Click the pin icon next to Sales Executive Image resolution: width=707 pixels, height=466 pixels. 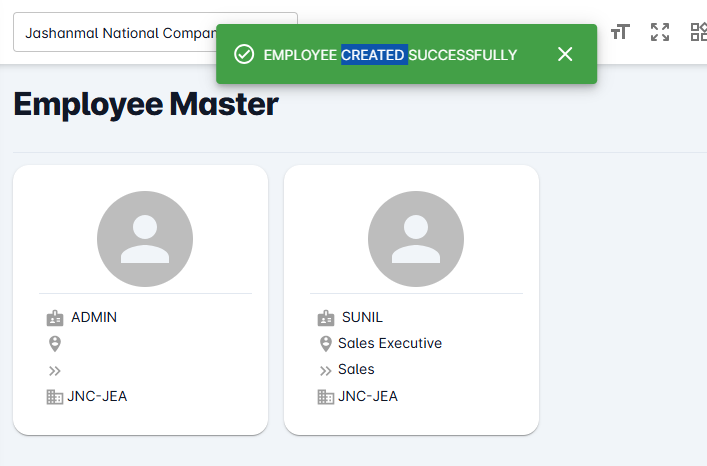tap(326, 344)
